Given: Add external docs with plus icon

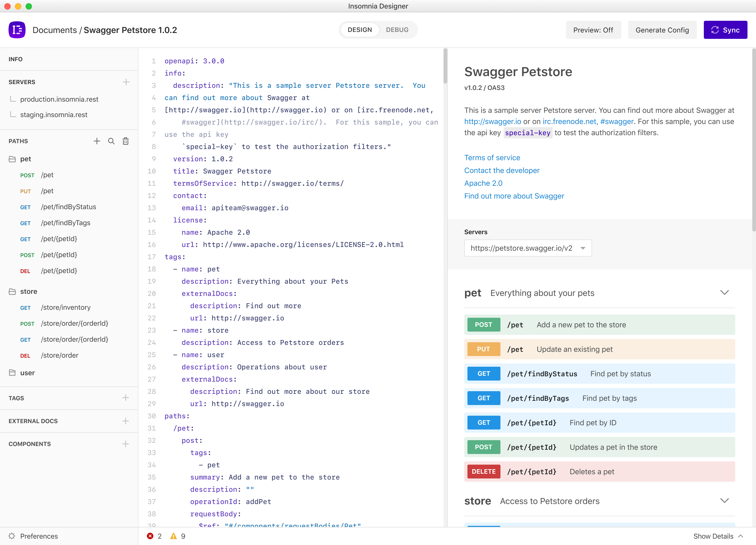Looking at the screenshot, I should [x=126, y=421].
